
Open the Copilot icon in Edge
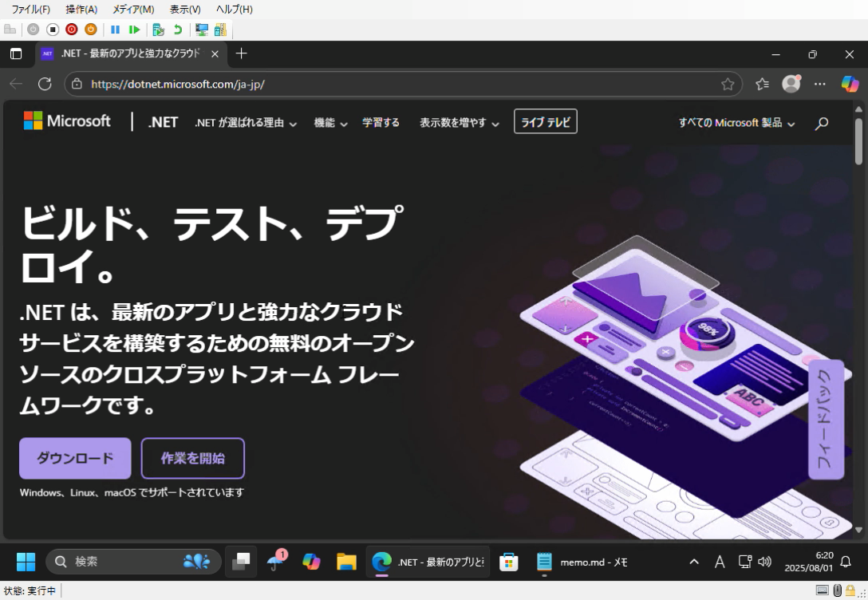pyautogui.click(x=850, y=84)
